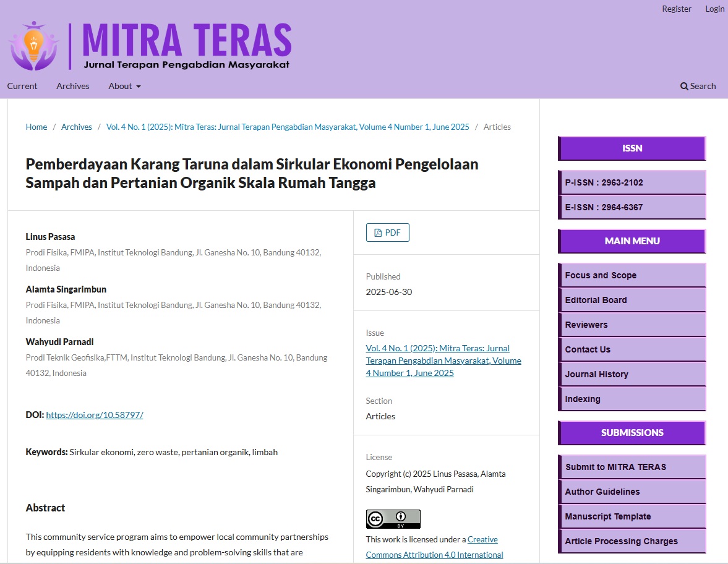Click the article title heading
Screen dimensions: 728x564
252,173
